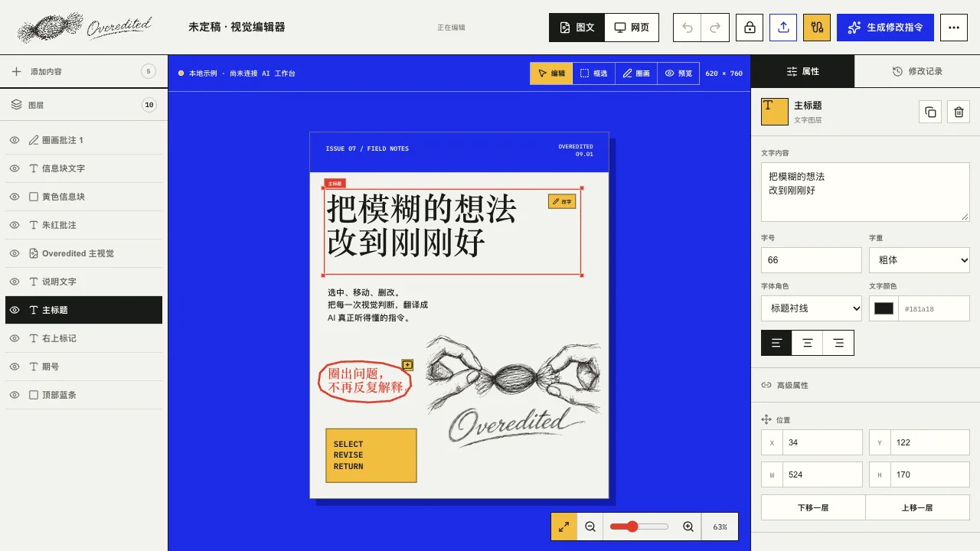The width and height of the screenshot is (980, 551).
Task: Open the 字体角色 dropdown
Action: (812, 308)
